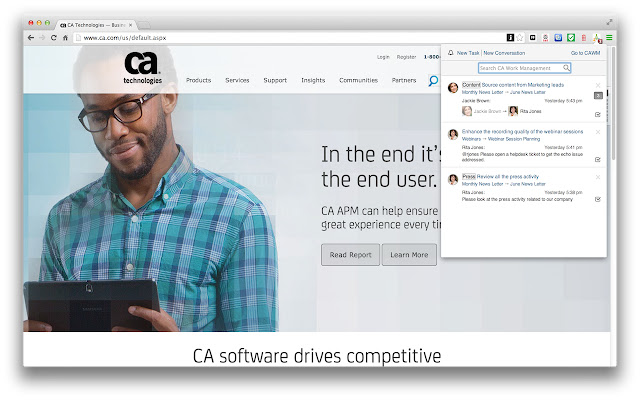Click the reply icon on the Marketing leads item
This screenshot has width=640, height=400.
(x=598, y=114)
